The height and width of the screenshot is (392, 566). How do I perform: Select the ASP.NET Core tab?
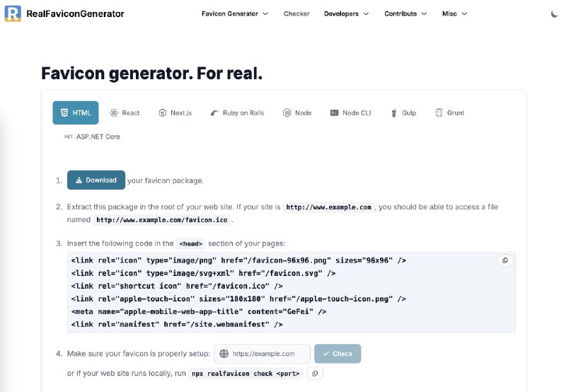coord(92,137)
